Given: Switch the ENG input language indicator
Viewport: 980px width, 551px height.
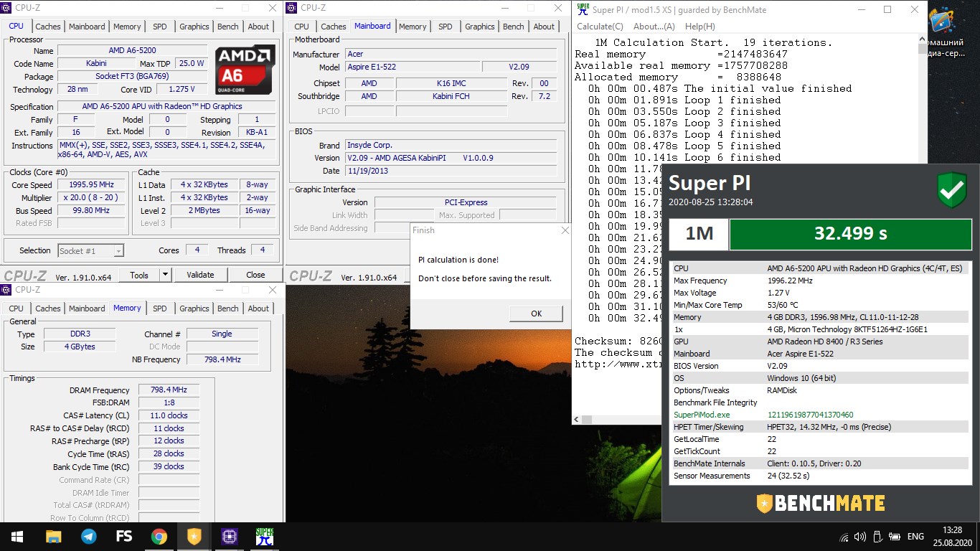Looking at the screenshot, I should (x=915, y=537).
